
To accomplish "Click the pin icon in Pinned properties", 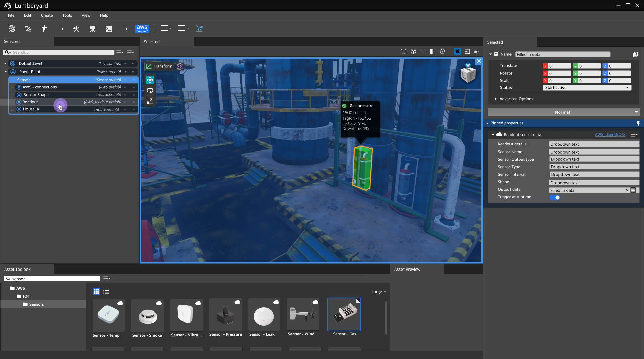I will [x=638, y=123].
